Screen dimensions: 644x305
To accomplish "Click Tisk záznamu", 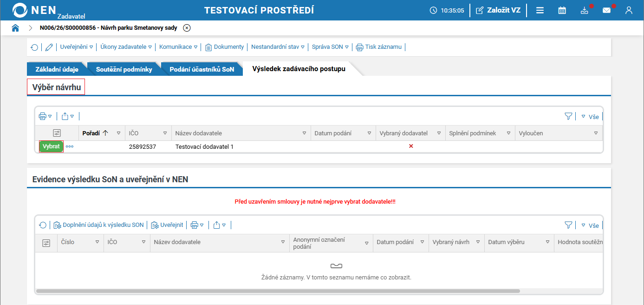I will [x=378, y=47].
